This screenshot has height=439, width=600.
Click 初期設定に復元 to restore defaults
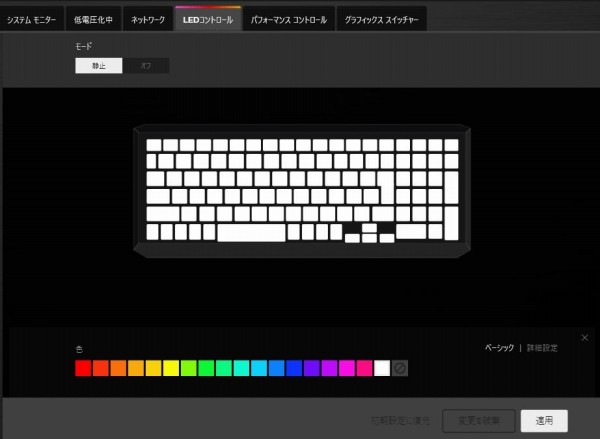pyautogui.click(x=401, y=421)
